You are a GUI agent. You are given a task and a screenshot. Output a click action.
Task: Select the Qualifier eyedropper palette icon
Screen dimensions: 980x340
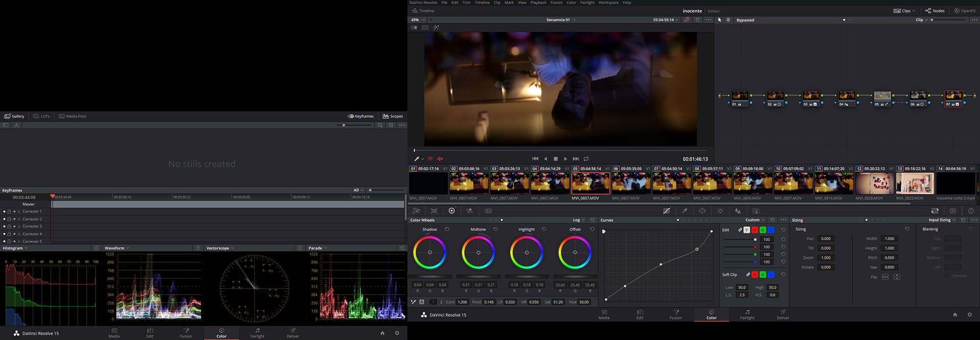pos(684,211)
